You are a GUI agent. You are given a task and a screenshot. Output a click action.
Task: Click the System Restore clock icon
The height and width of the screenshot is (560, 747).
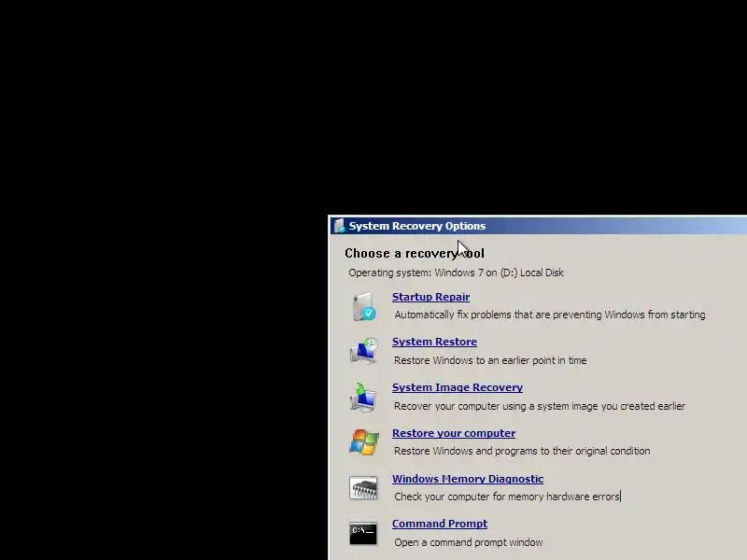pyautogui.click(x=364, y=351)
